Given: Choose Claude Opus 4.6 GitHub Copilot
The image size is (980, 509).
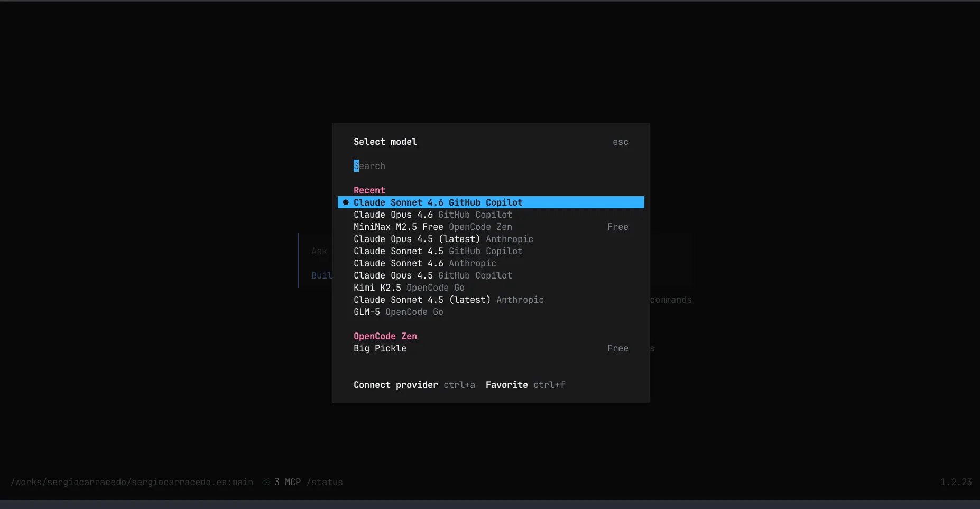Looking at the screenshot, I should point(432,215).
